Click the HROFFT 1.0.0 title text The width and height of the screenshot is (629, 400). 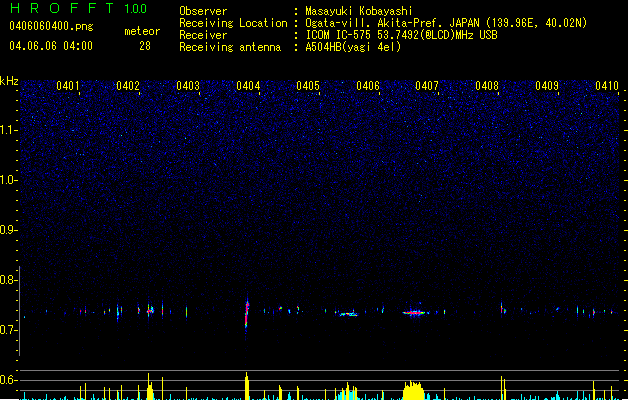(x=79, y=8)
